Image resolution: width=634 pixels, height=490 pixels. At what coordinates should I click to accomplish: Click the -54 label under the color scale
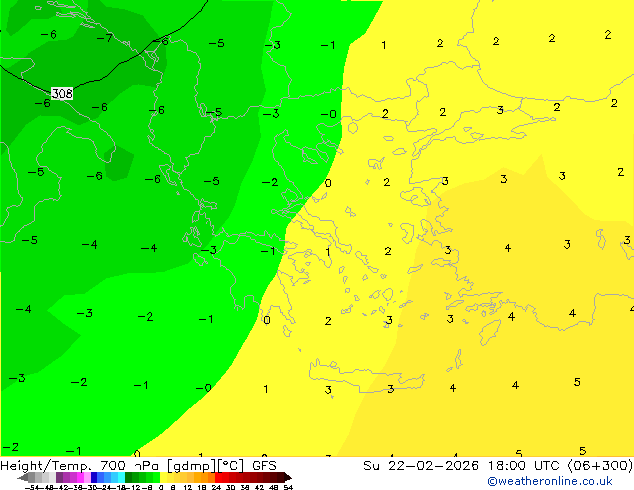tap(32, 488)
